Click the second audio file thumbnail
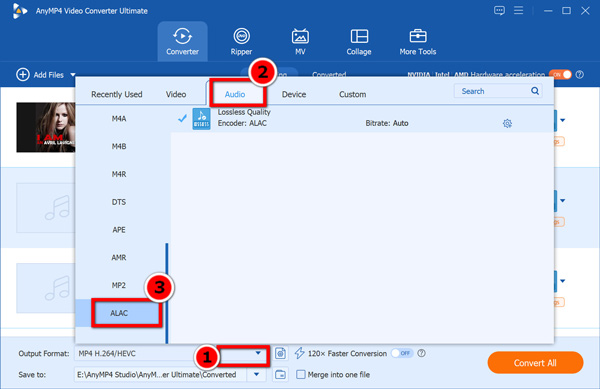This screenshot has height=389, width=600. coord(46,208)
